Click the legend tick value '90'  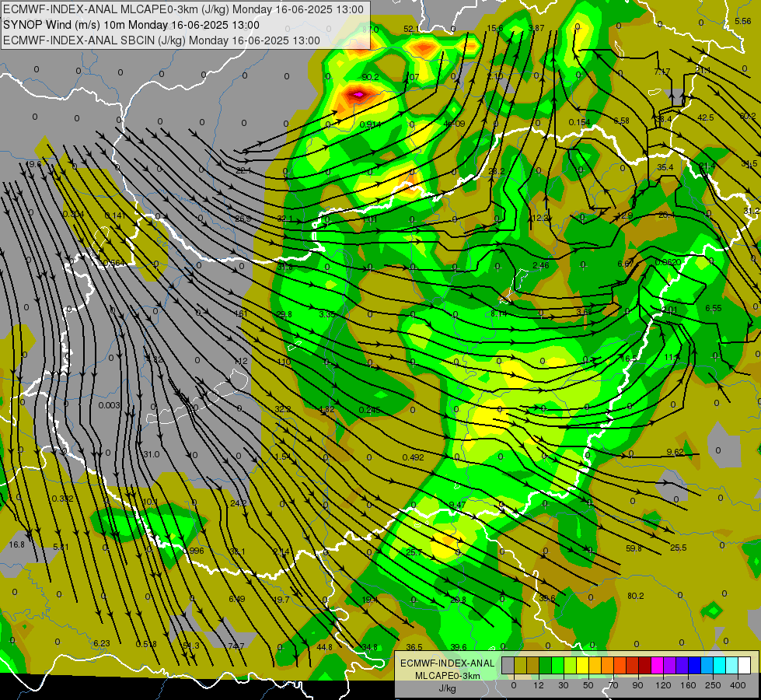(x=637, y=685)
